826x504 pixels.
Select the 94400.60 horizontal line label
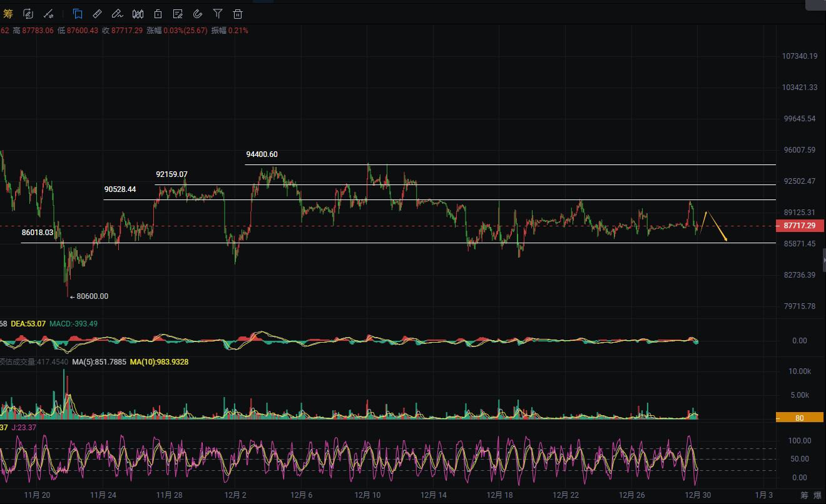262,154
